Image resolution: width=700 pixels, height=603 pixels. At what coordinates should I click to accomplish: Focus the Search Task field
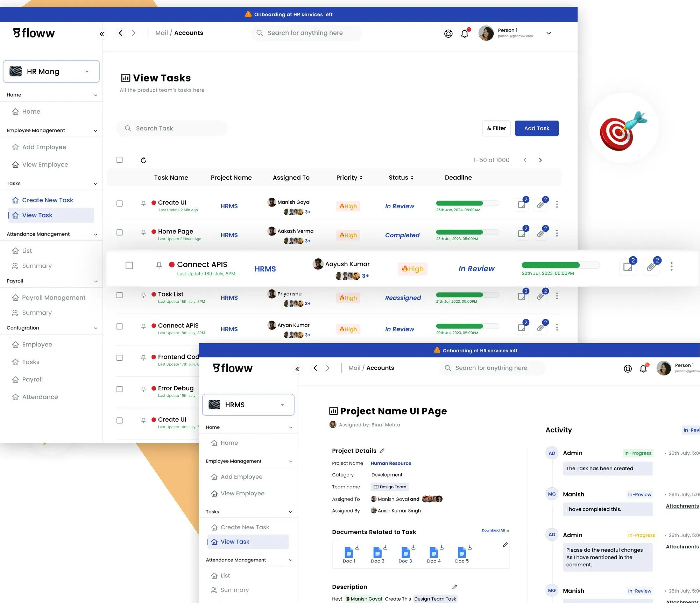click(x=172, y=128)
